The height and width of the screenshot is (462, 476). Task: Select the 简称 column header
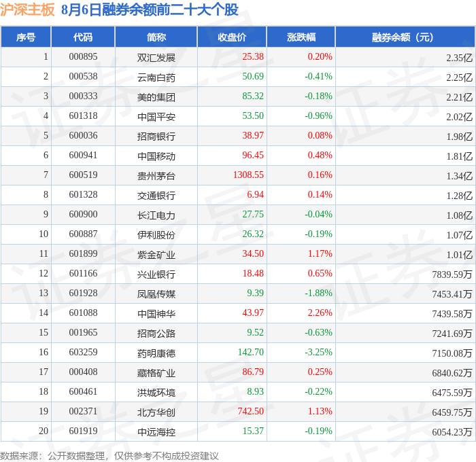click(x=156, y=37)
